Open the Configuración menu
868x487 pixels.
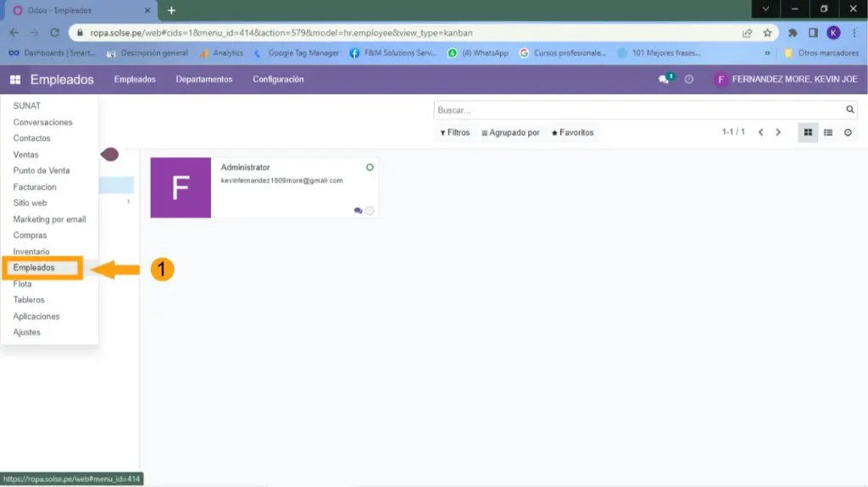click(278, 80)
